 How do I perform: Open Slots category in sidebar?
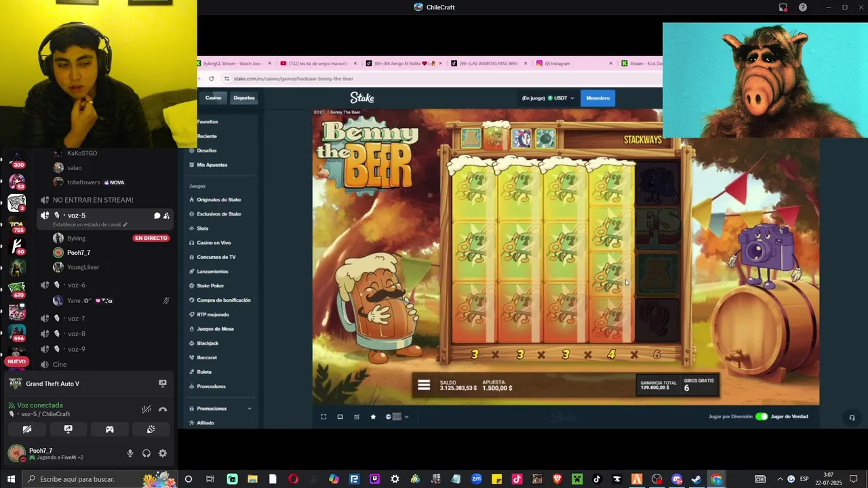(202, 228)
